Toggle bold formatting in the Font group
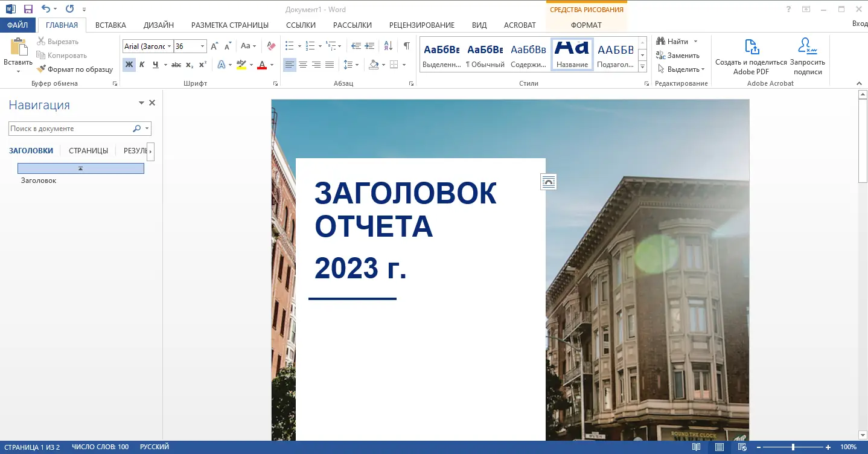 pyautogui.click(x=129, y=65)
